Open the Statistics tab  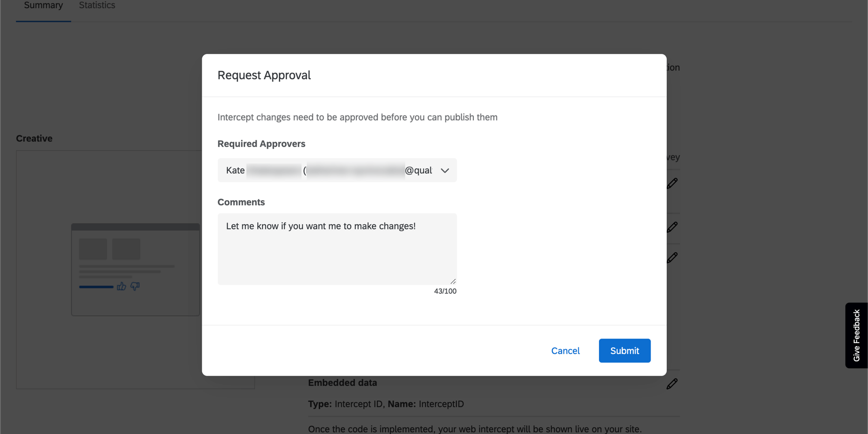(x=97, y=6)
